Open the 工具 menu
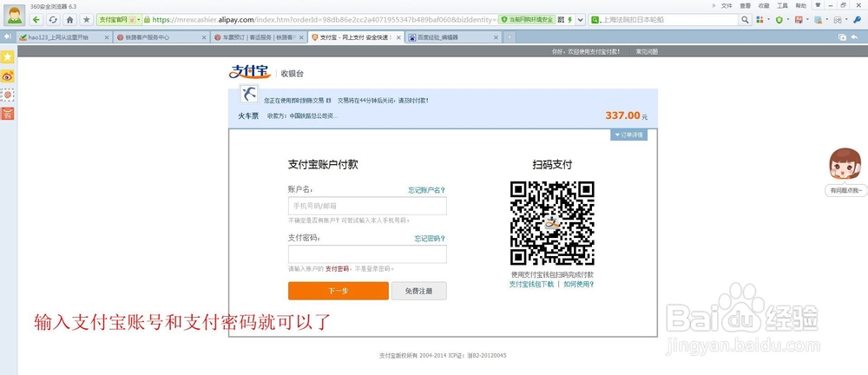This screenshot has height=375, width=868. click(x=782, y=5)
